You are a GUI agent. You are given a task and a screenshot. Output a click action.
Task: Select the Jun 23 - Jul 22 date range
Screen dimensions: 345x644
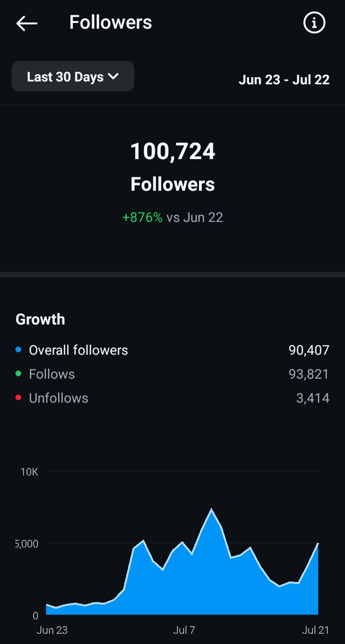[x=284, y=80]
